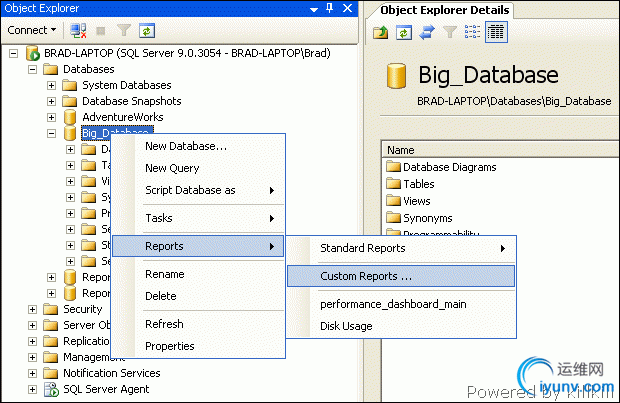
Task: Click the Refresh icon in Object Explorer toolbar
Action: point(147,31)
